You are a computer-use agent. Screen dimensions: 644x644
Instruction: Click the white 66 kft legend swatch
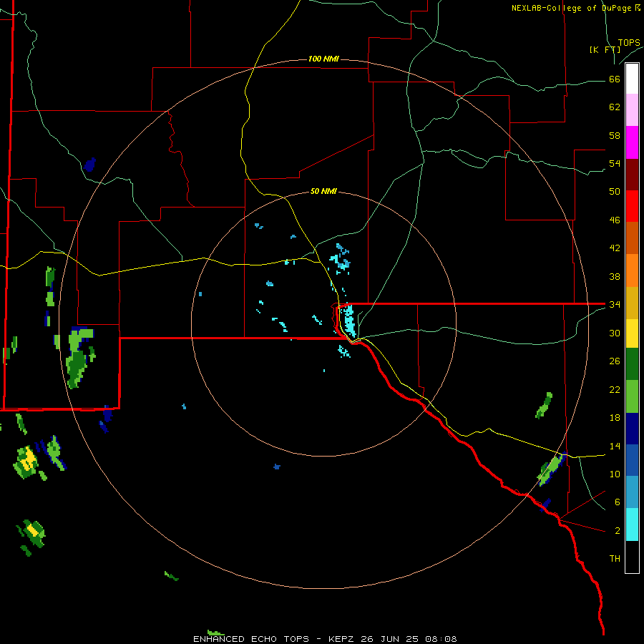[632, 79]
